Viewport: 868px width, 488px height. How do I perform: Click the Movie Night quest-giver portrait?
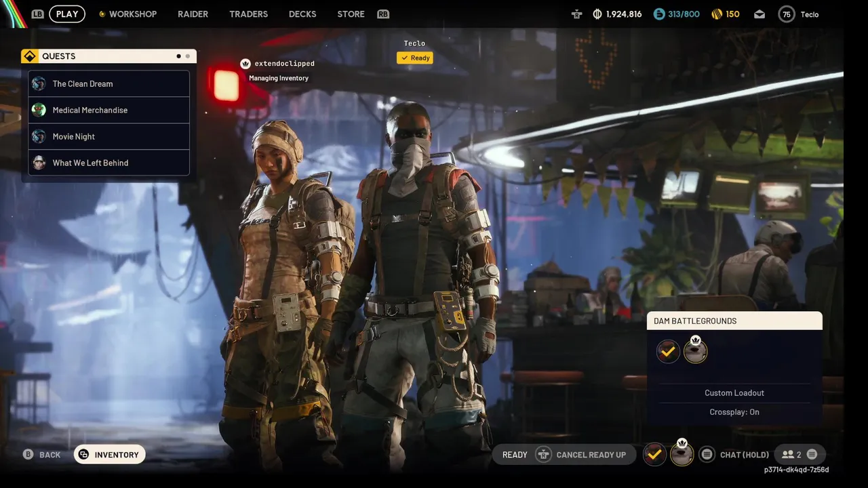click(x=39, y=136)
